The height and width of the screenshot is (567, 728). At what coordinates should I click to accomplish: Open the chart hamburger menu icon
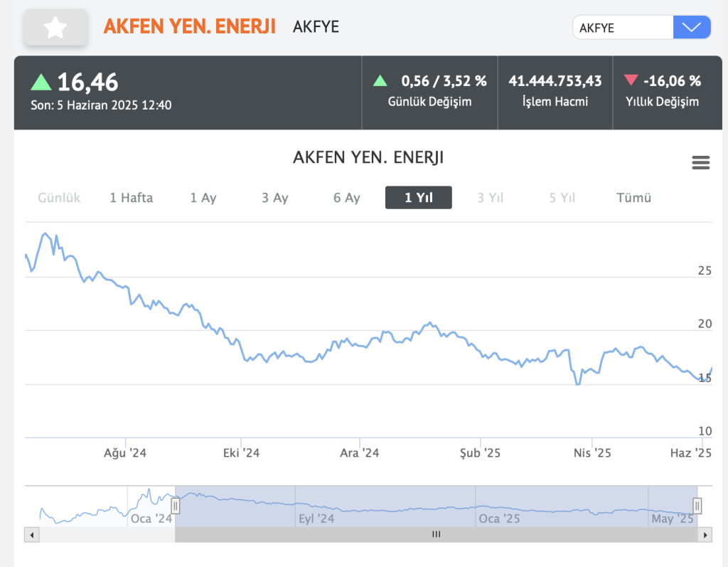tap(700, 163)
